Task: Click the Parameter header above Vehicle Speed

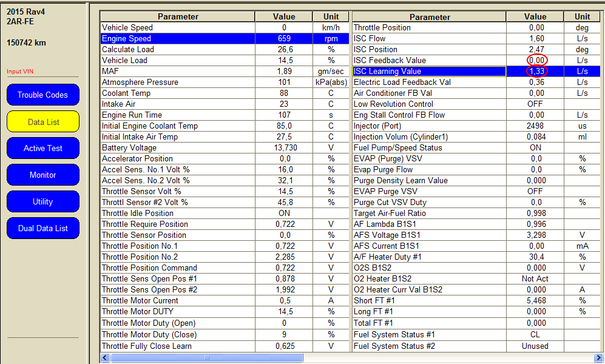Action: point(178,16)
